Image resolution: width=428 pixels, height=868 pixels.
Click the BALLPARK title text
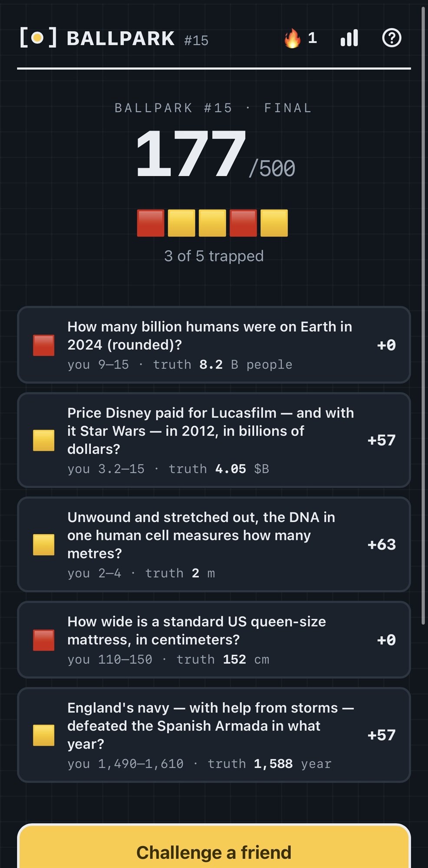click(x=121, y=39)
